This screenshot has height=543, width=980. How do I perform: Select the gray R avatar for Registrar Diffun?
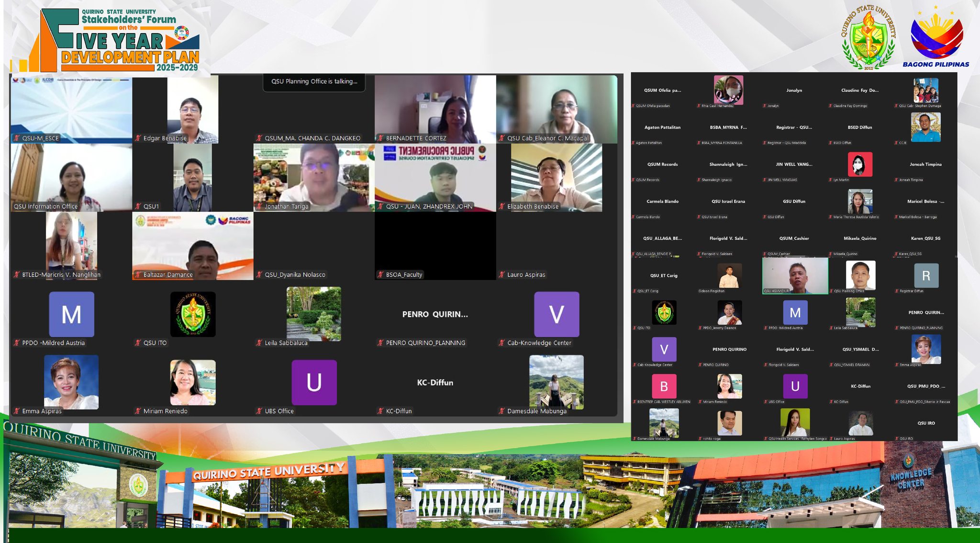(x=925, y=276)
